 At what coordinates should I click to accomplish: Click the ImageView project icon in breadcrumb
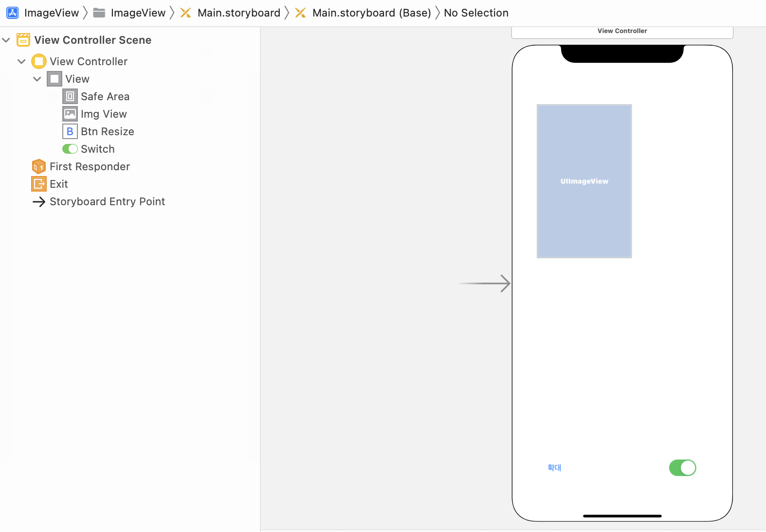(x=12, y=13)
